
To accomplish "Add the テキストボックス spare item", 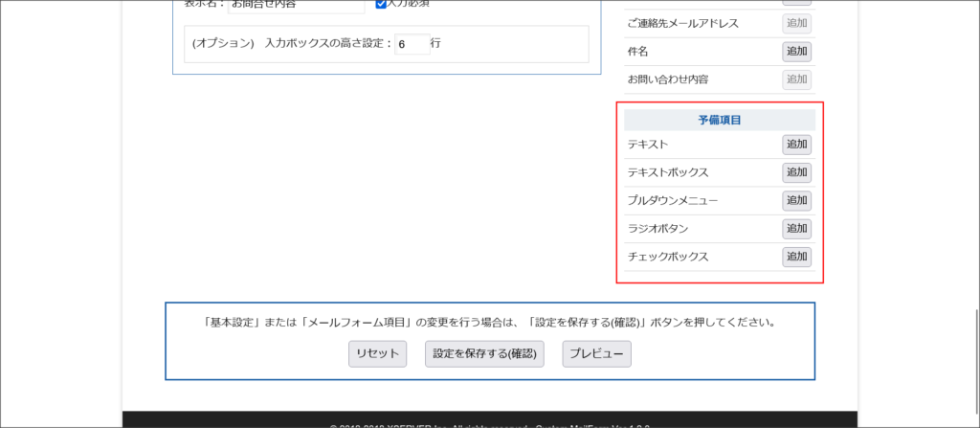I will [x=797, y=172].
